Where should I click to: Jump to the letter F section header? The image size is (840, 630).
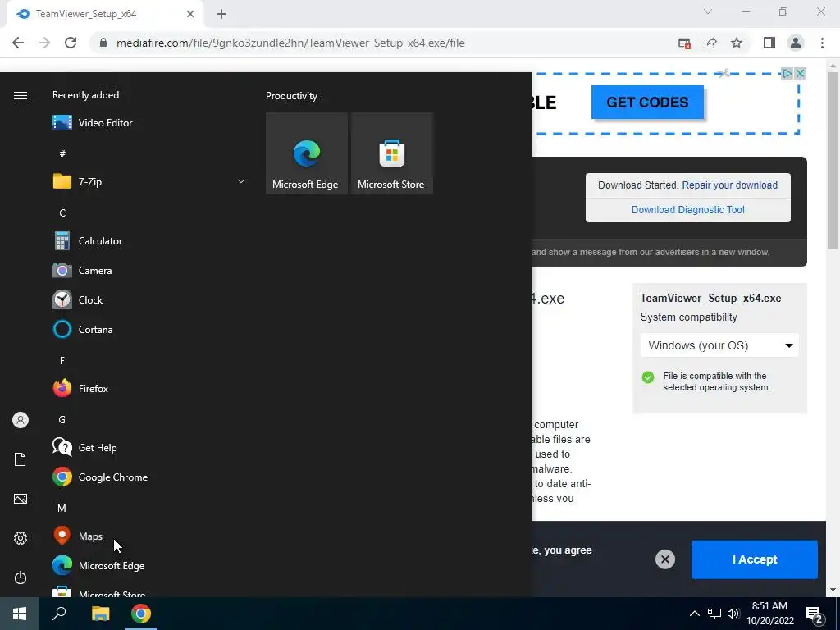coord(62,361)
